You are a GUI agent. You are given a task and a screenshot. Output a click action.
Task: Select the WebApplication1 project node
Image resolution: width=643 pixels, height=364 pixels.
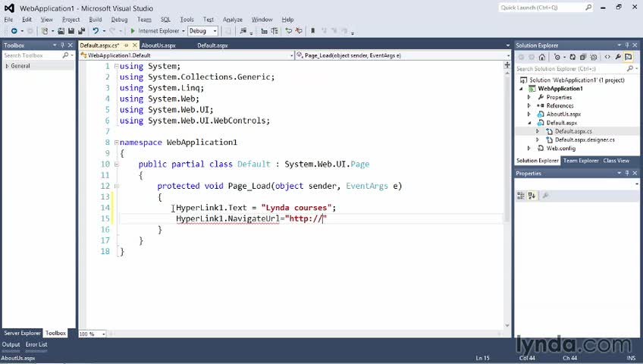560,89
